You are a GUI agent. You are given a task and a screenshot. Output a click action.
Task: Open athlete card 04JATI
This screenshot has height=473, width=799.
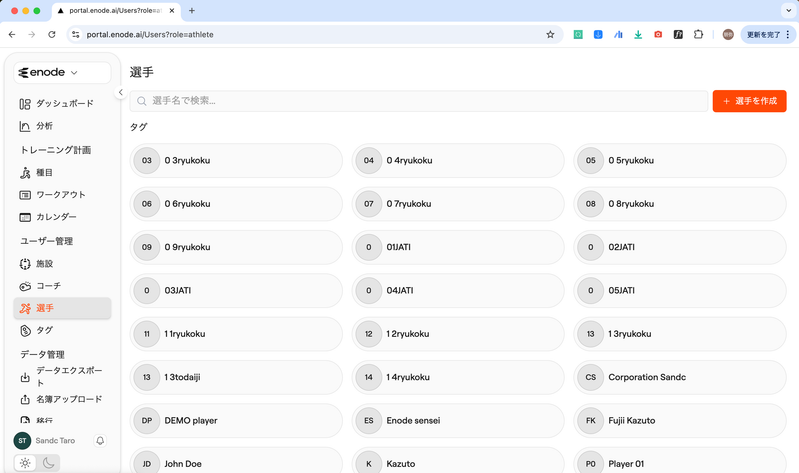pos(458,291)
